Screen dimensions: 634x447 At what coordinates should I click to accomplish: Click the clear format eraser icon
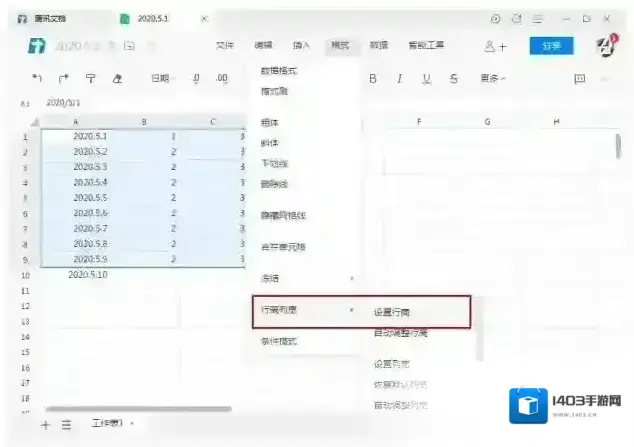click(x=117, y=78)
